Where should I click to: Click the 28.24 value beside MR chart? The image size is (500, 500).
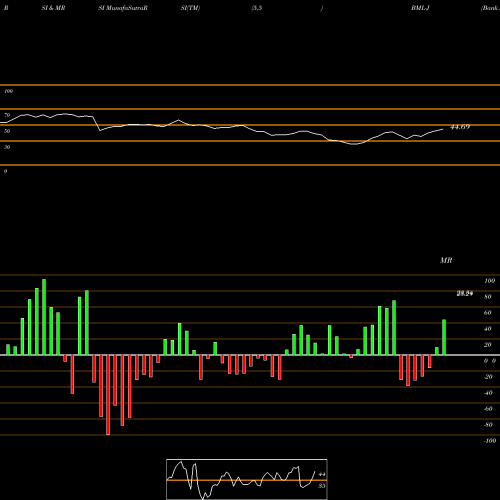tap(465, 294)
